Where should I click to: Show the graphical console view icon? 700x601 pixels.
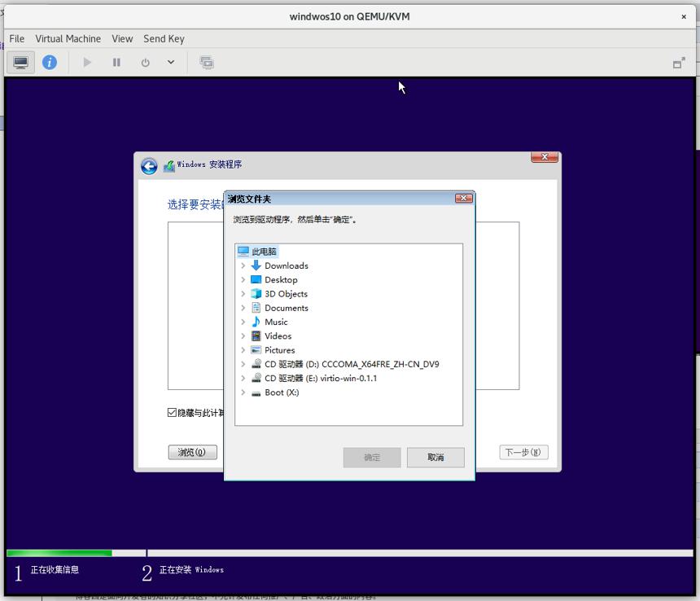pyautogui.click(x=20, y=63)
